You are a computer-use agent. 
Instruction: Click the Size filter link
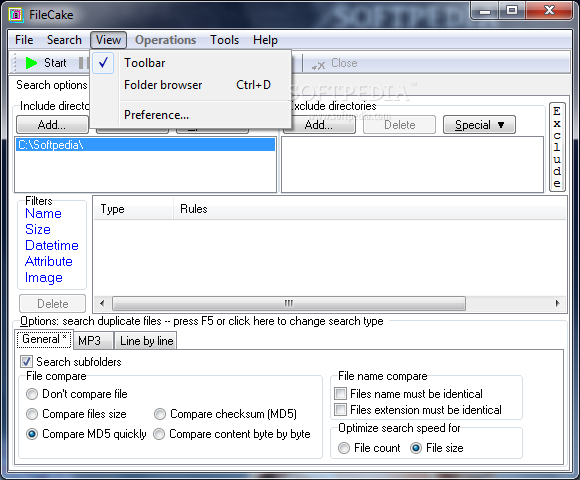(x=38, y=229)
